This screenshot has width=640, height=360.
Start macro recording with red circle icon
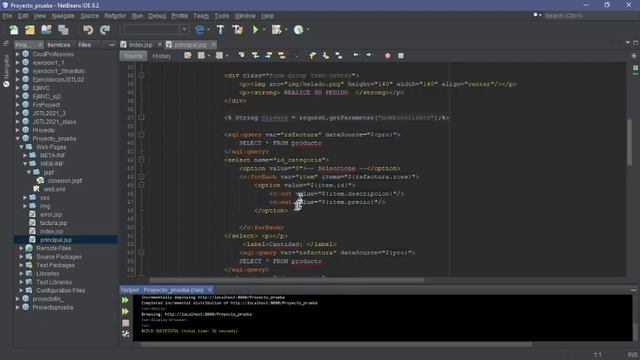pos(388,56)
